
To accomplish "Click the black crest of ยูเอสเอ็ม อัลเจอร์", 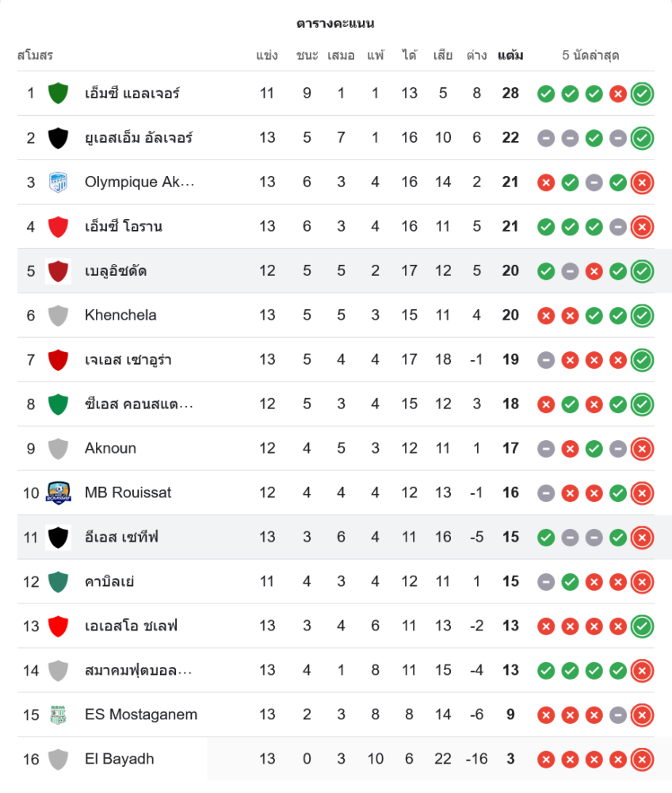I will [x=58, y=138].
